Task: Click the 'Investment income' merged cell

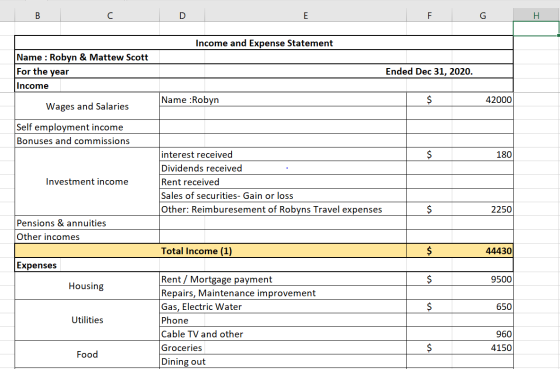Action: 87,181
